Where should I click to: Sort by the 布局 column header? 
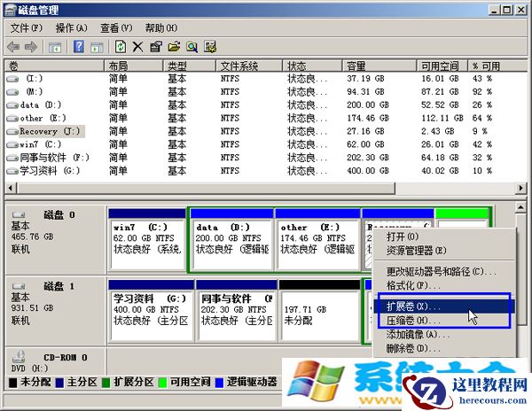(133, 66)
